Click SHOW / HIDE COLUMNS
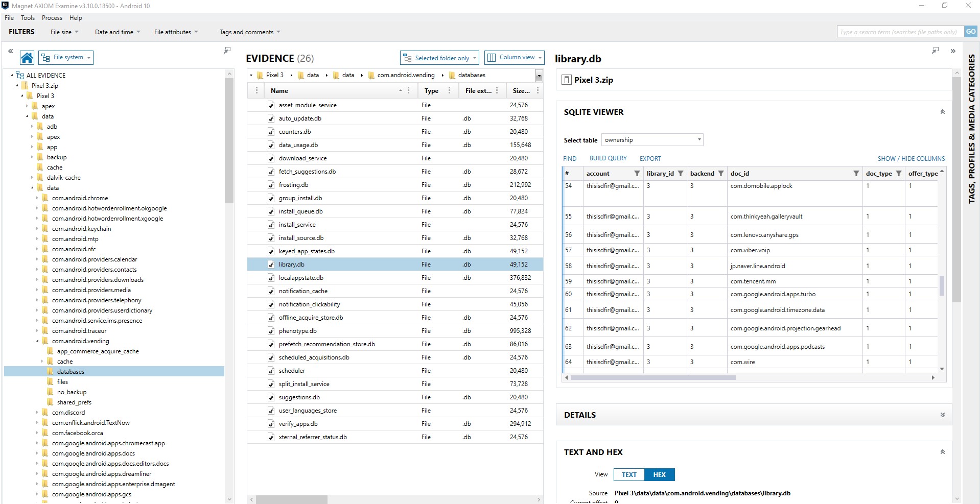The width and height of the screenshot is (980, 504). (x=911, y=159)
